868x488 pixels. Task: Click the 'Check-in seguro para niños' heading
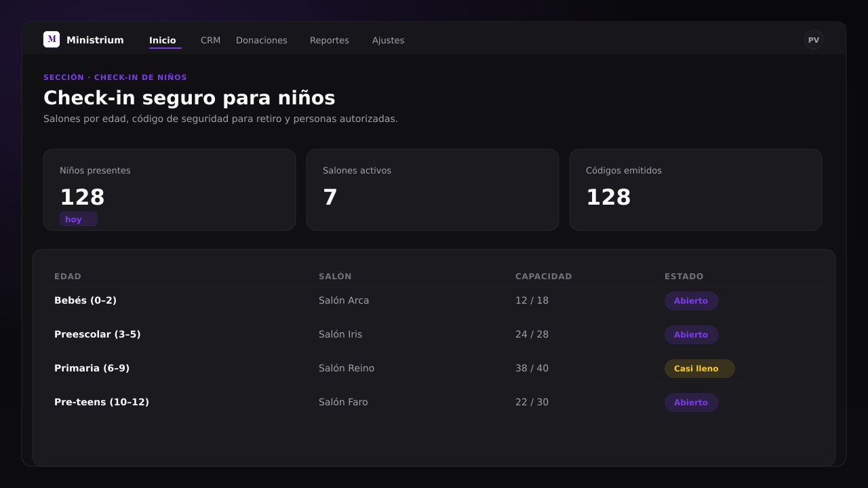pos(189,98)
